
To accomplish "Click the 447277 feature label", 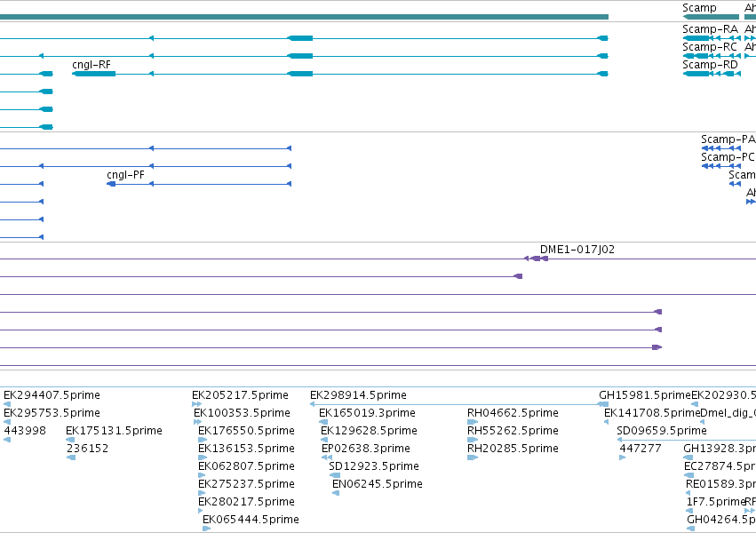I will (641, 449).
